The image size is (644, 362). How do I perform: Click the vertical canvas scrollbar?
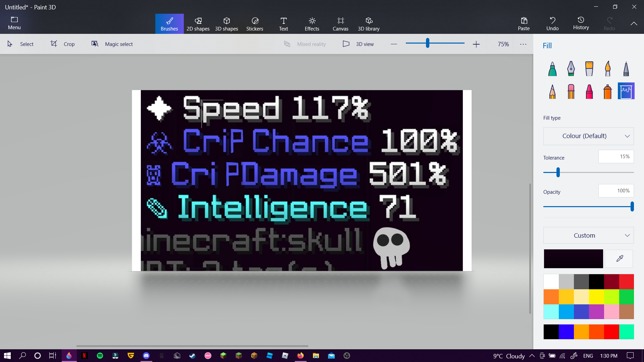tap(530, 248)
